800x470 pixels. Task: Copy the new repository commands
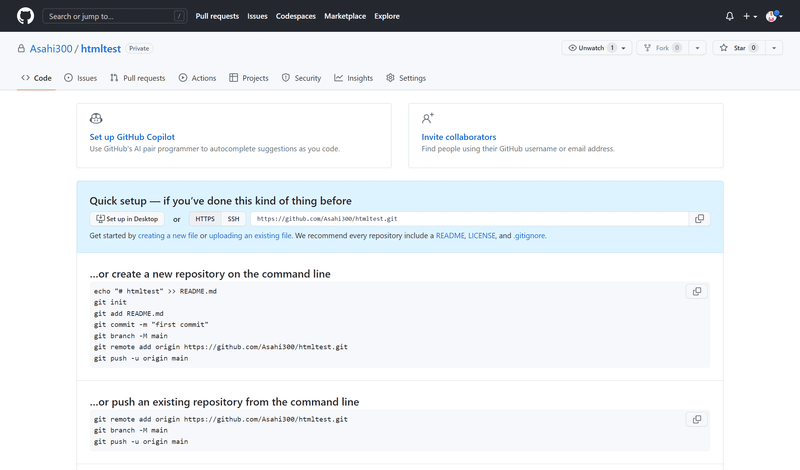[696, 291]
